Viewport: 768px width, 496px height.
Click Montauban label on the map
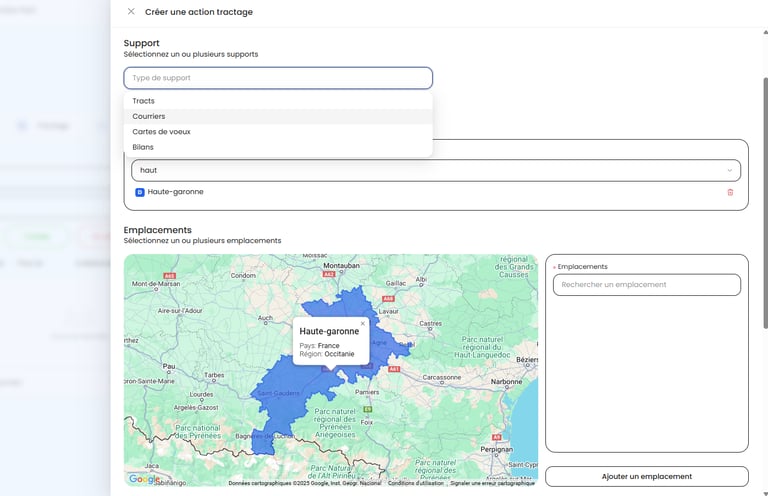coord(341,265)
